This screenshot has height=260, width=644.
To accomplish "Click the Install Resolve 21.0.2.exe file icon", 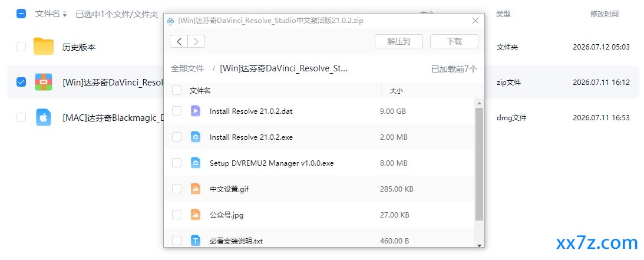I will [196, 137].
